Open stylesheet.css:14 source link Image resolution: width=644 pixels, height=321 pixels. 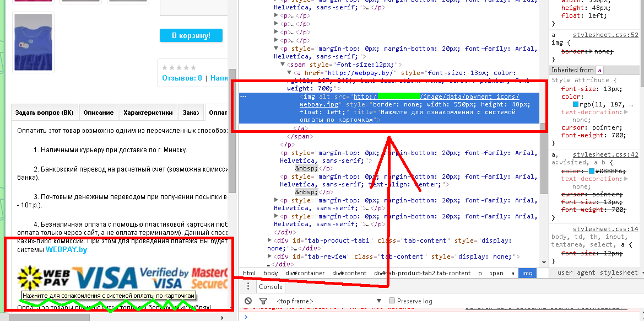tap(605, 229)
